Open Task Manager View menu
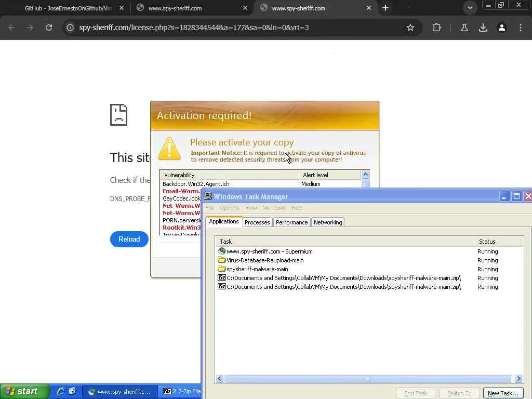Screen dimensions: 532x399 tap(251, 208)
